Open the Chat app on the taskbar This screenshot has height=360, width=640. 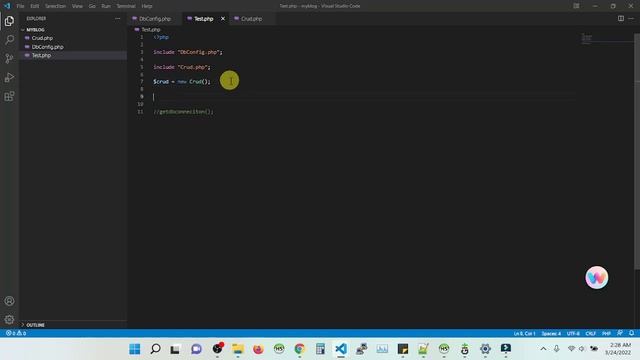[196, 349]
